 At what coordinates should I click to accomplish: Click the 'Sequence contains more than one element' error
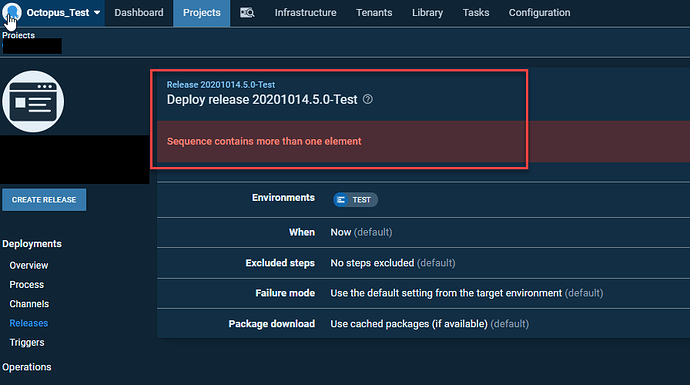pos(264,141)
